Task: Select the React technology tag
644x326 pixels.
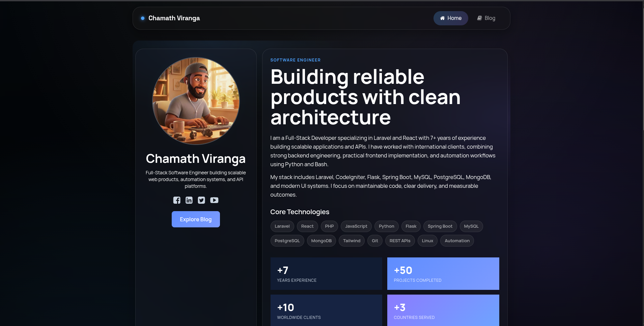Action: (x=307, y=226)
